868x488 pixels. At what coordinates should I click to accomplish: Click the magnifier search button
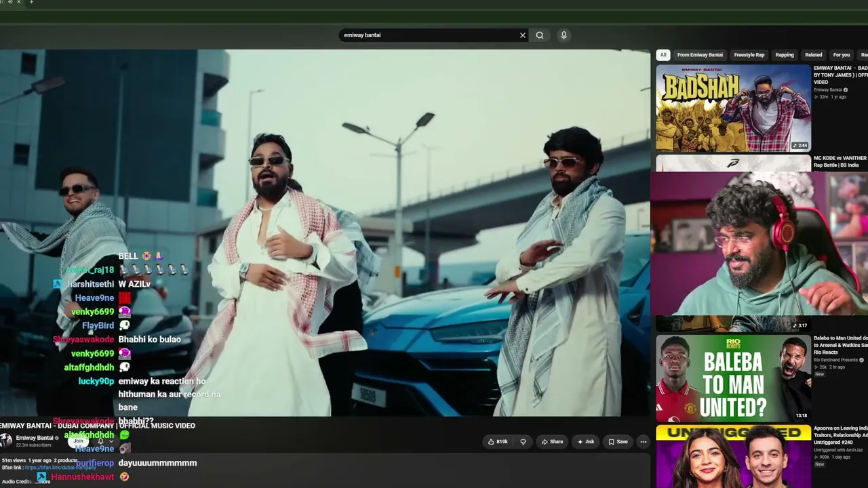pos(540,35)
